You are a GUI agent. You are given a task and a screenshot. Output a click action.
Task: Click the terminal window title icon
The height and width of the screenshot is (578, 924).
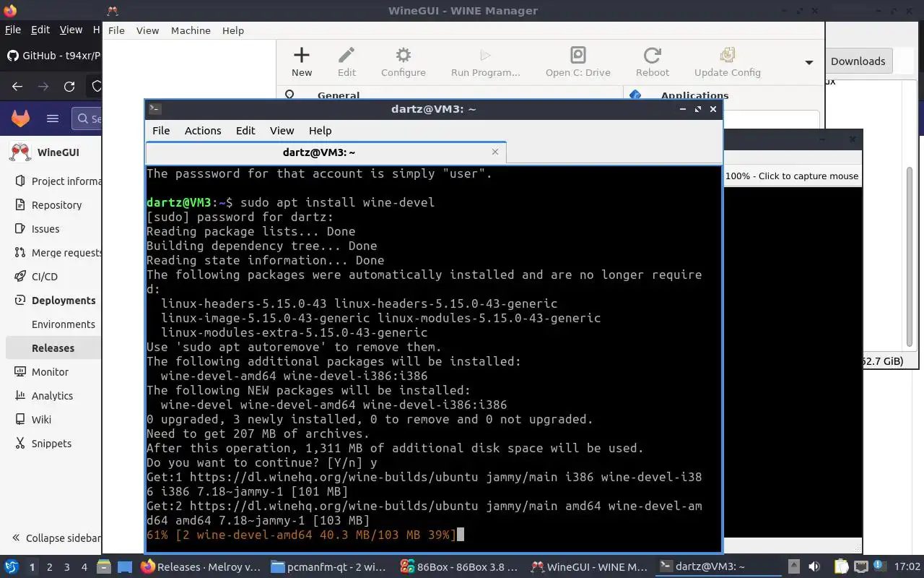coord(155,109)
